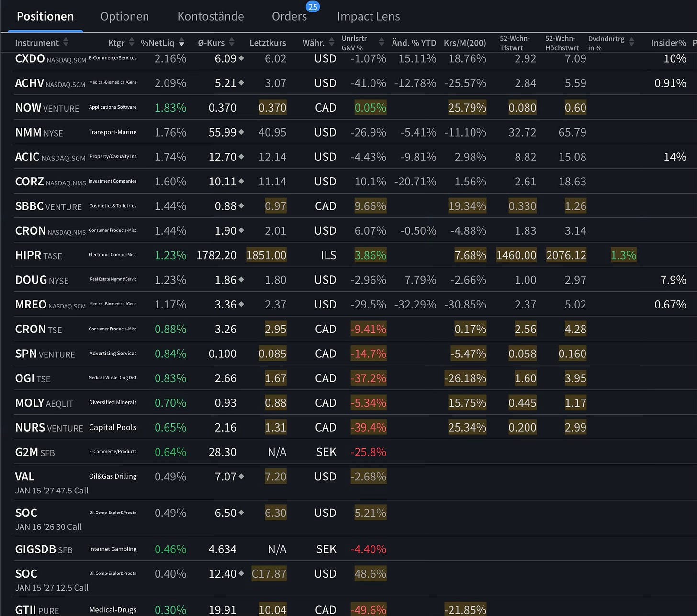Click Oil&Gas Drilling category for VAL
This screenshot has width=697, height=616.
tap(112, 476)
